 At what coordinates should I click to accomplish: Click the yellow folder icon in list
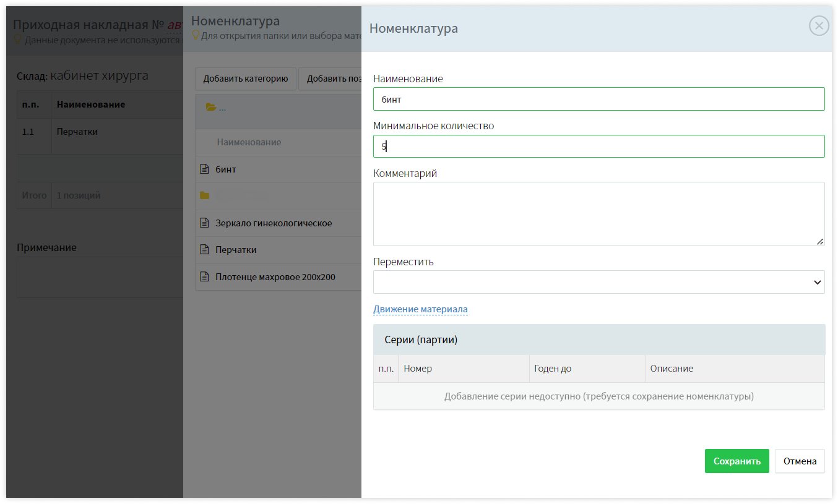(x=204, y=196)
